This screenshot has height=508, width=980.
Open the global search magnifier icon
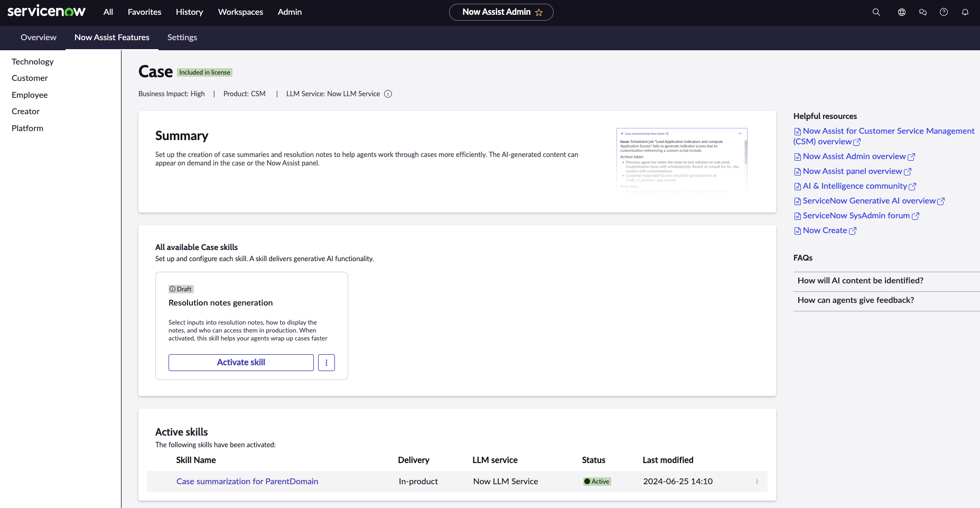coord(876,12)
